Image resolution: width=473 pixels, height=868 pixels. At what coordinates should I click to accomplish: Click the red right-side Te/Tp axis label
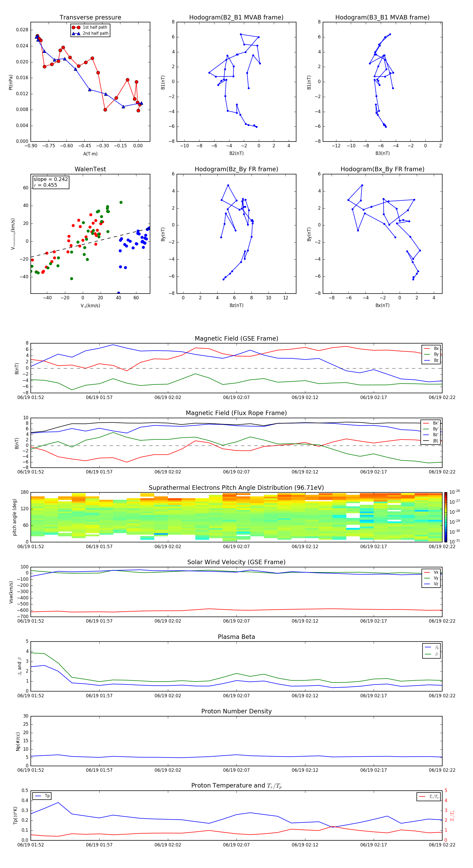(452, 816)
